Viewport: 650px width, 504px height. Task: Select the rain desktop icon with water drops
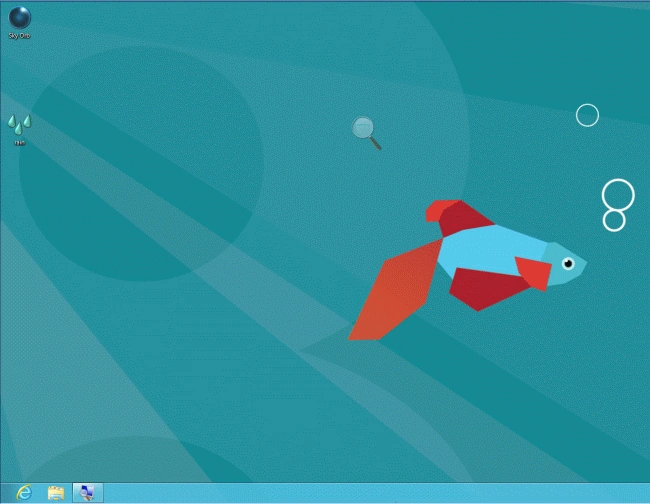[x=19, y=130]
